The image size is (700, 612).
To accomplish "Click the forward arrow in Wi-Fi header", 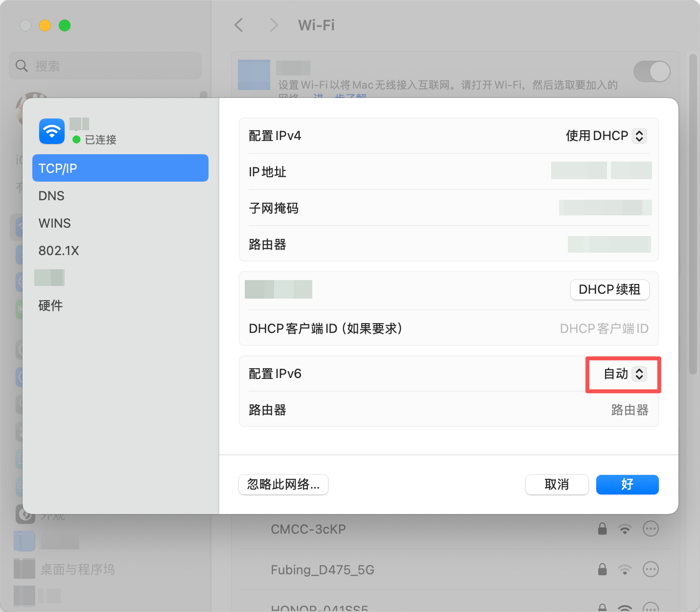I will 274,25.
